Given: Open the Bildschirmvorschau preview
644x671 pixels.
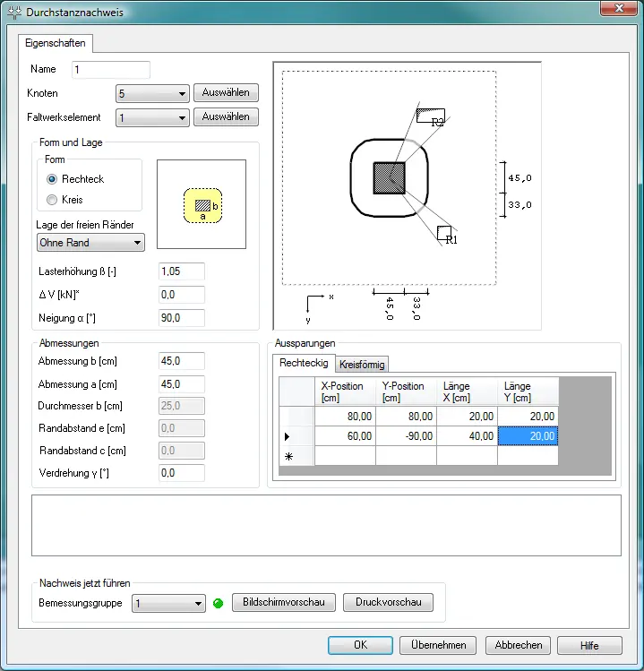Looking at the screenshot, I should (x=284, y=602).
